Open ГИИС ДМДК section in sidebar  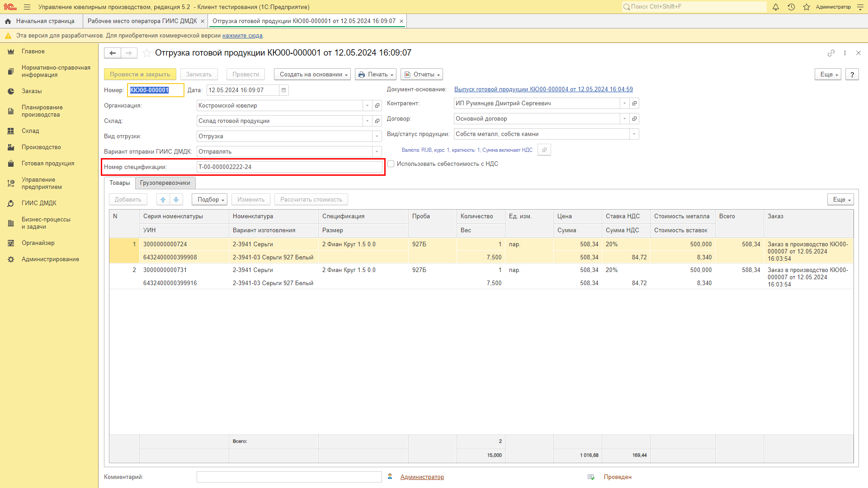pos(39,203)
